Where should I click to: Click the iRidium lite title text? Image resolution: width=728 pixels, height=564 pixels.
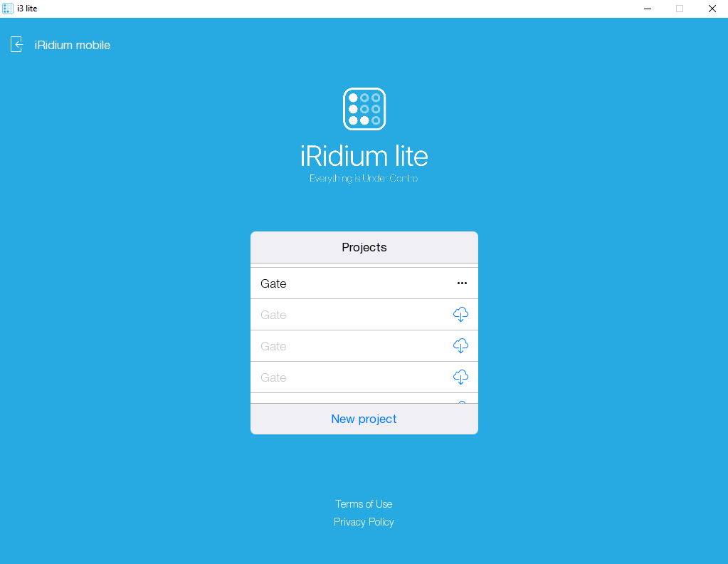[364, 156]
